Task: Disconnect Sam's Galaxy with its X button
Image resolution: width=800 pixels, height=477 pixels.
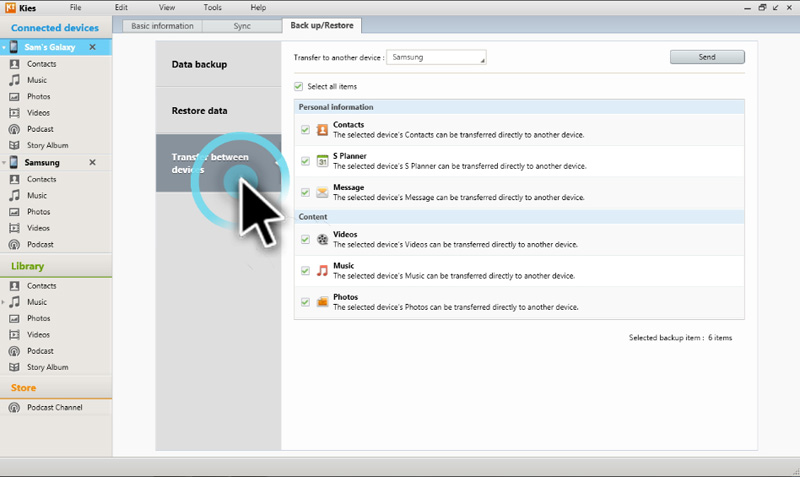Action: [92, 47]
